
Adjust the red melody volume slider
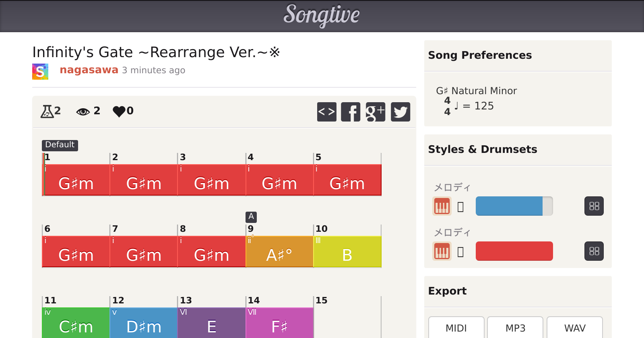pos(514,251)
